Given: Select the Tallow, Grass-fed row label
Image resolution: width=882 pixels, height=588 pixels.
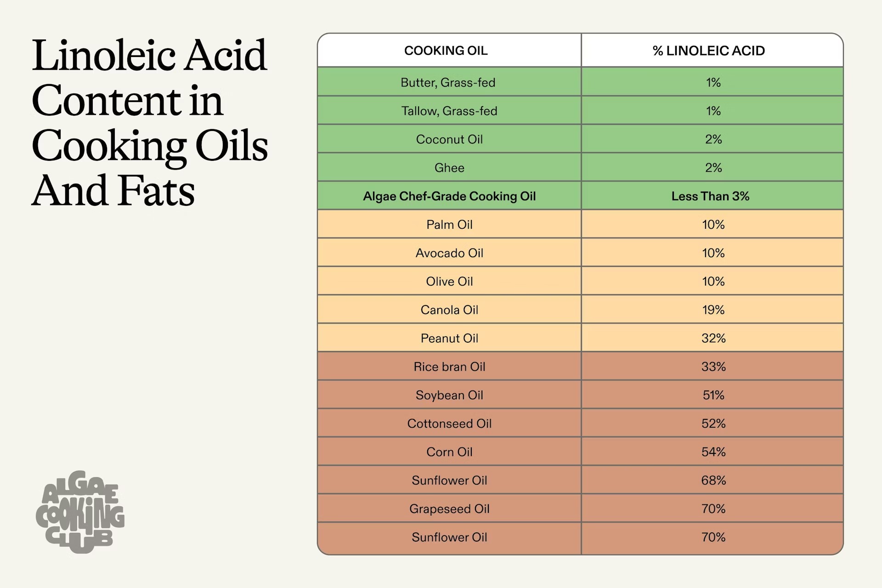Looking at the screenshot, I should (x=449, y=111).
